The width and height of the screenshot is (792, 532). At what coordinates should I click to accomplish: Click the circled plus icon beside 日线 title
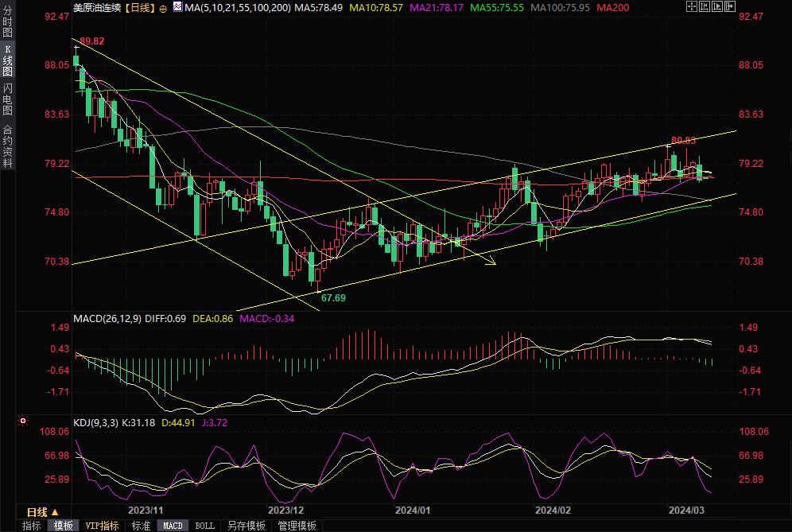163,8
